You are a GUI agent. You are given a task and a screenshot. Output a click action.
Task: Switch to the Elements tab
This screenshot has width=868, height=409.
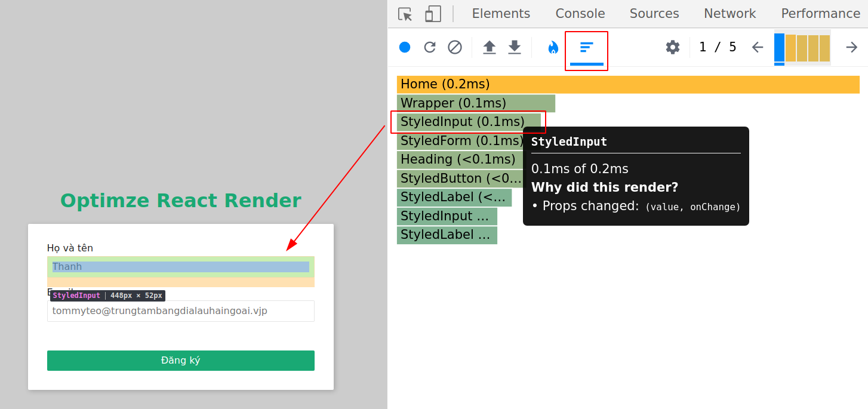[x=501, y=13]
